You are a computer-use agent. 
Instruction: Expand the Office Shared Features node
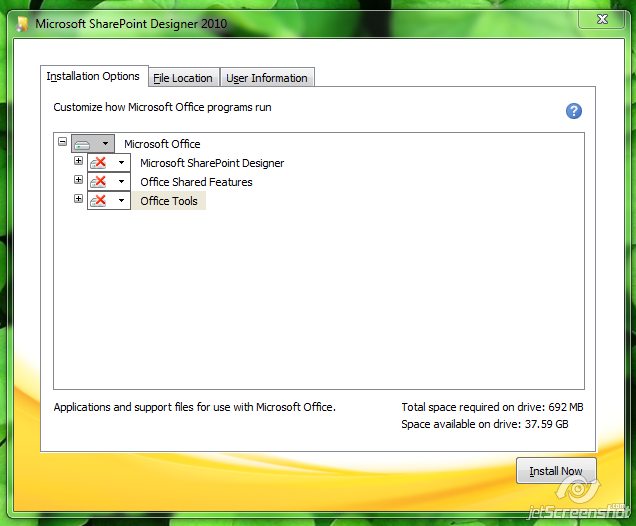(78, 179)
